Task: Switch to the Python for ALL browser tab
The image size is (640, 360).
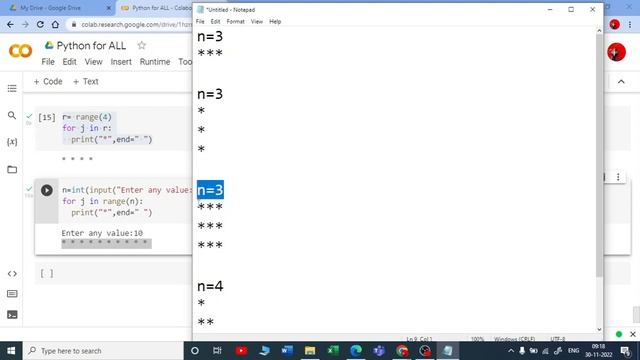Action: pyautogui.click(x=157, y=8)
